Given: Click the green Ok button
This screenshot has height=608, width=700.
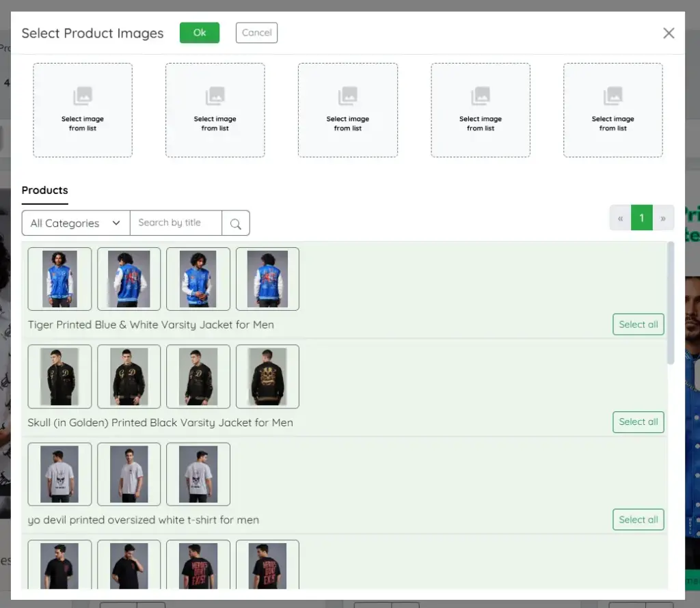Looking at the screenshot, I should coord(199,32).
